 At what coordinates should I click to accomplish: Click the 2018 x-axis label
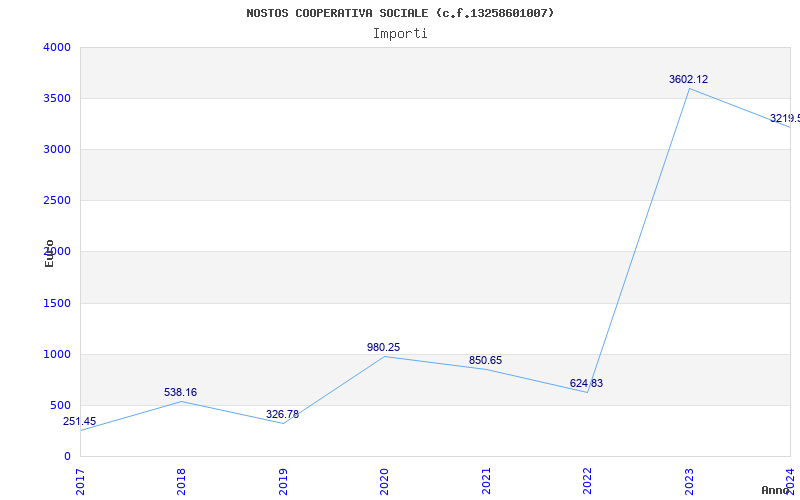click(x=182, y=482)
